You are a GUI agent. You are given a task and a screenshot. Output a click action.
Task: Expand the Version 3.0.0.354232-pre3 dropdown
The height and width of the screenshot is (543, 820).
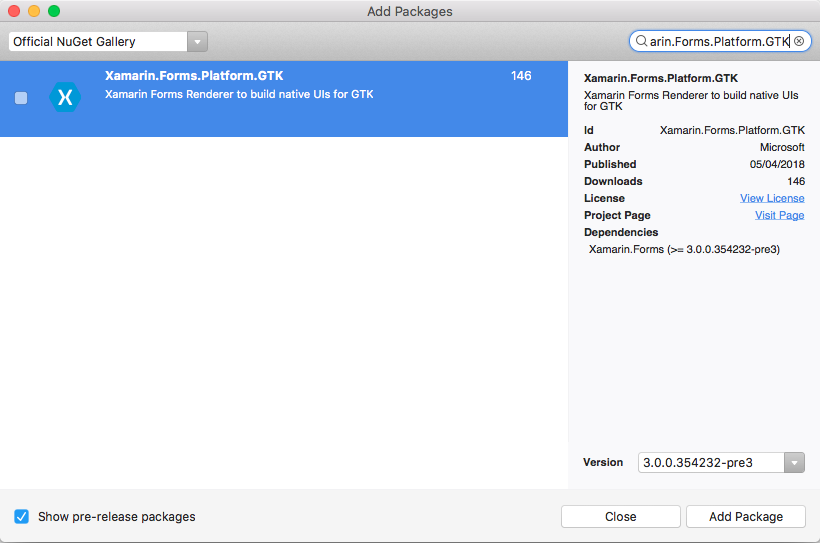click(x=795, y=462)
